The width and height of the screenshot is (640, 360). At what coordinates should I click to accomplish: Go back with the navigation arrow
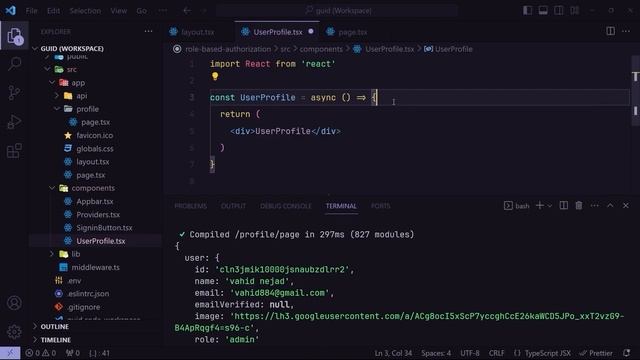click(187, 11)
